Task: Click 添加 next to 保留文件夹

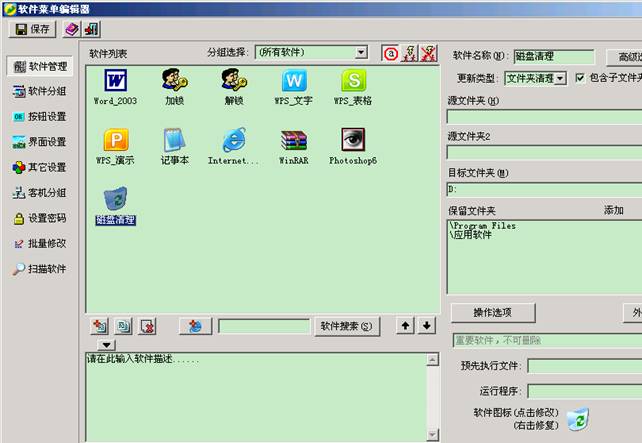Action: pyautogui.click(x=613, y=210)
